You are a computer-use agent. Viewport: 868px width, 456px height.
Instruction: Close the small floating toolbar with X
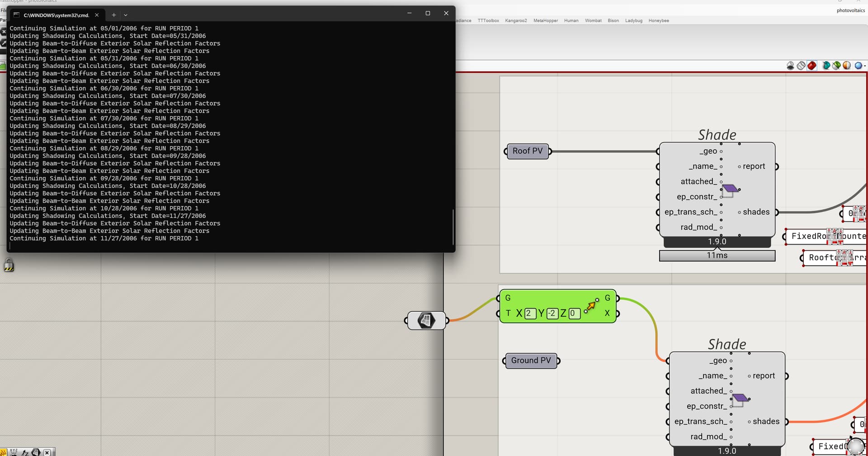pyautogui.click(x=47, y=452)
